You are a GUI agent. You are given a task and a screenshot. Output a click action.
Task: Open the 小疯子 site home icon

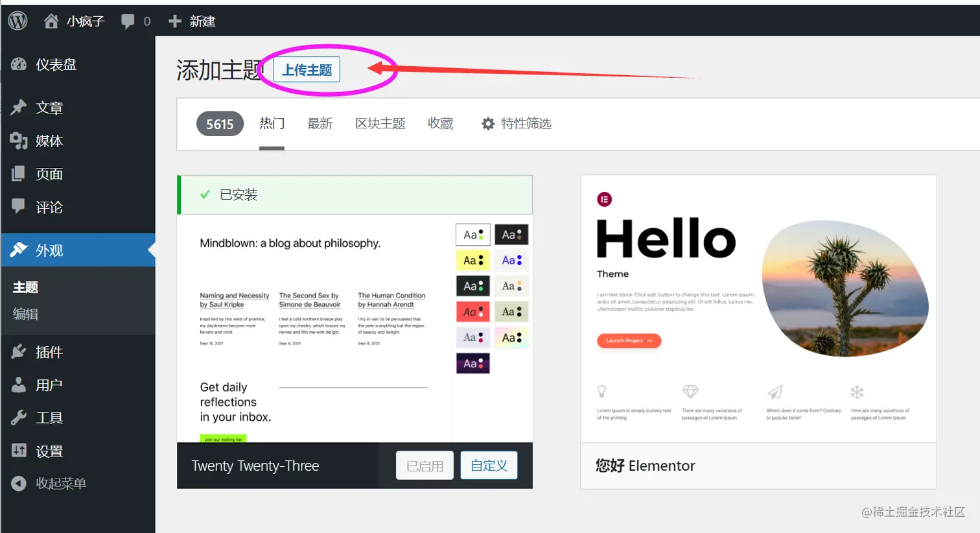51,21
